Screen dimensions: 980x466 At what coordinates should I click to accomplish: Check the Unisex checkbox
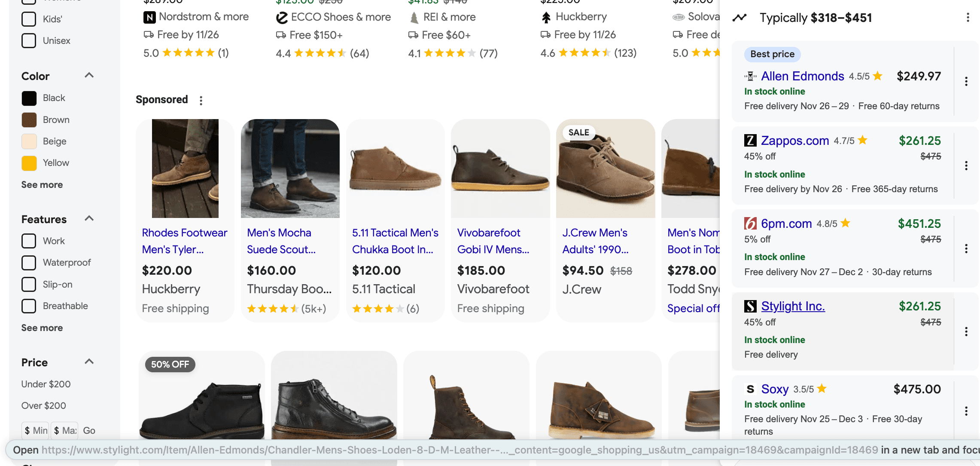(x=28, y=40)
